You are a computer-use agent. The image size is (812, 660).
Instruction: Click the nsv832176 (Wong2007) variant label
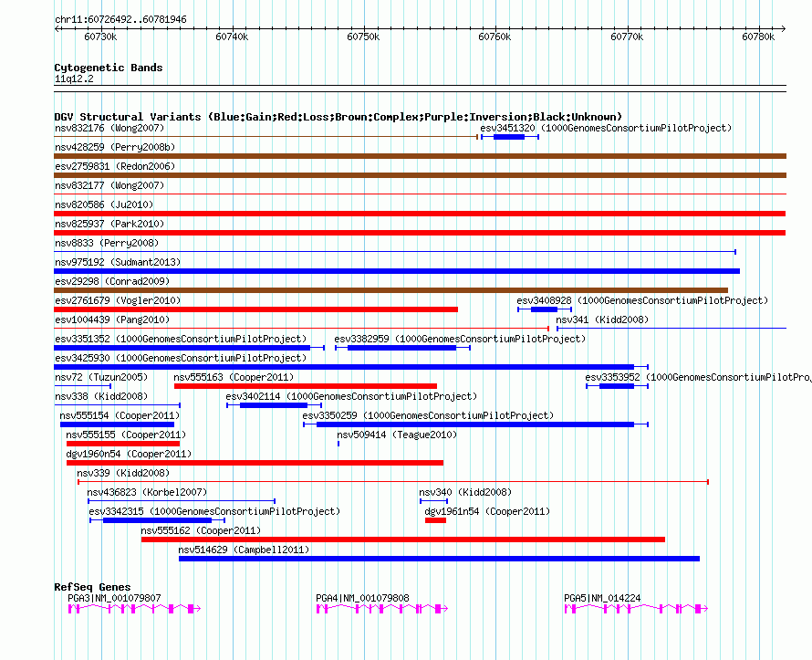click(x=109, y=128)
